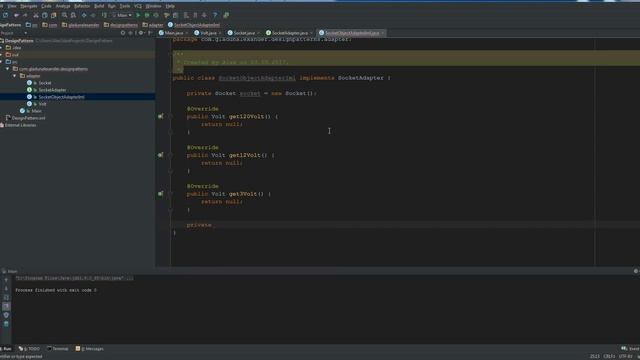
Task: Click the UTF-8 encoding status entry
Action: coord(626,356)
